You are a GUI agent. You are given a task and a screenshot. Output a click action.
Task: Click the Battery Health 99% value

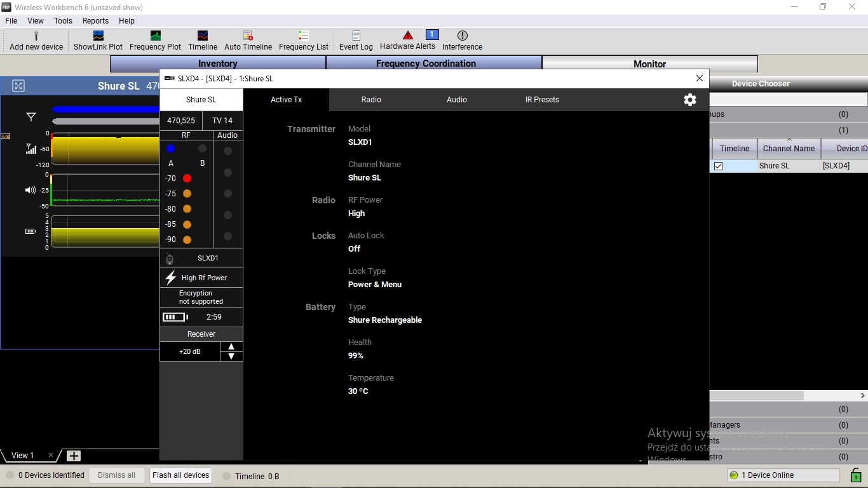pos(356,356)
